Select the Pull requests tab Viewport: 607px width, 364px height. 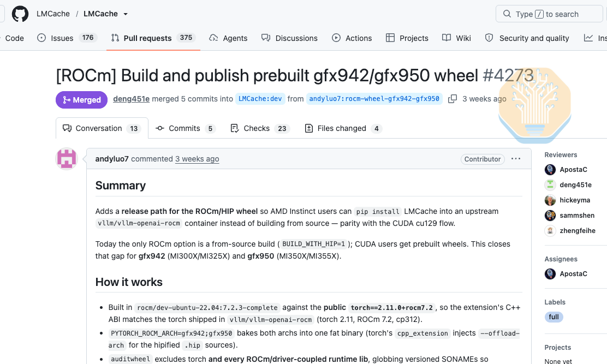point(153,38)
